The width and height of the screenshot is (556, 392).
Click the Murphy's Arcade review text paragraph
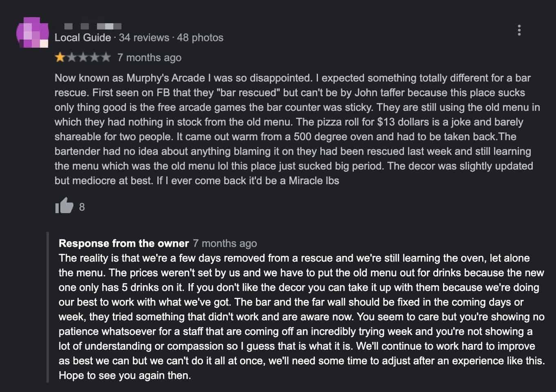coord(298,129)
